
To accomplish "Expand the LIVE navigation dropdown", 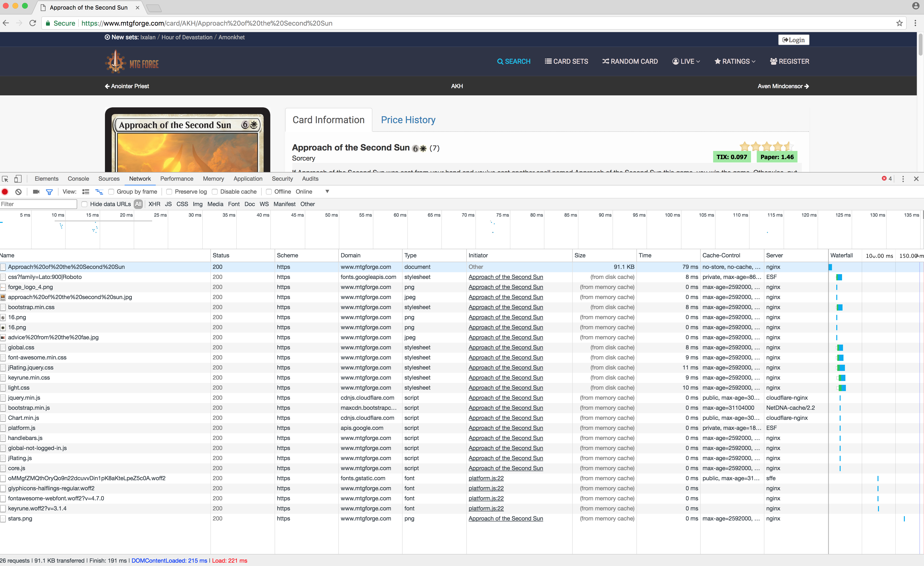I will tap(686, 62).
